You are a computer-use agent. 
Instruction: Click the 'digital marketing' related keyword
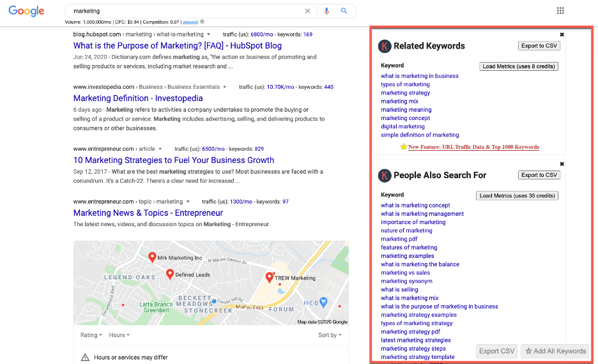point(402,126)
